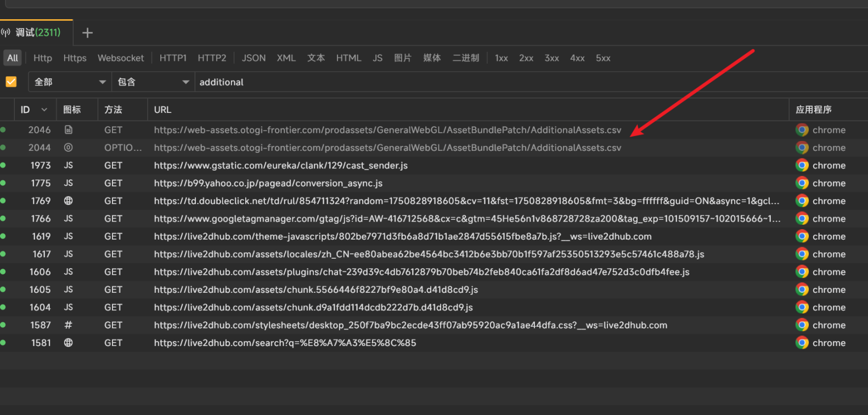
Task: Click the target icon for request 2044
Action: pyautogui.click(x=69, y=147)
